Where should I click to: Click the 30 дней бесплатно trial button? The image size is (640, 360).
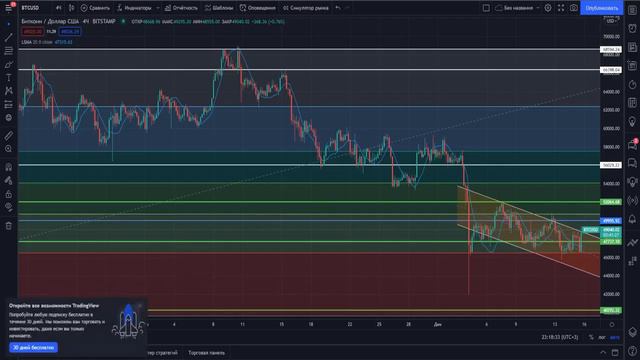[x=33, y=347]
